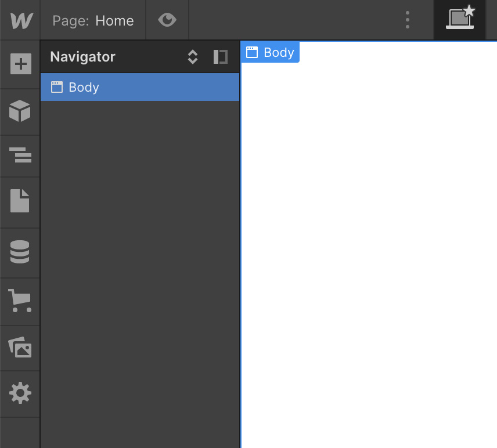Open the CMS Collections database panel
Viewport: 497px width, 448px height.
click(x=20, y=252)
